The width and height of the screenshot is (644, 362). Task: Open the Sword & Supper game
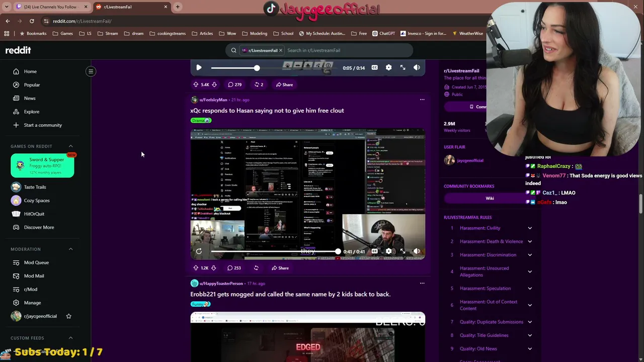tap(42, 166)
